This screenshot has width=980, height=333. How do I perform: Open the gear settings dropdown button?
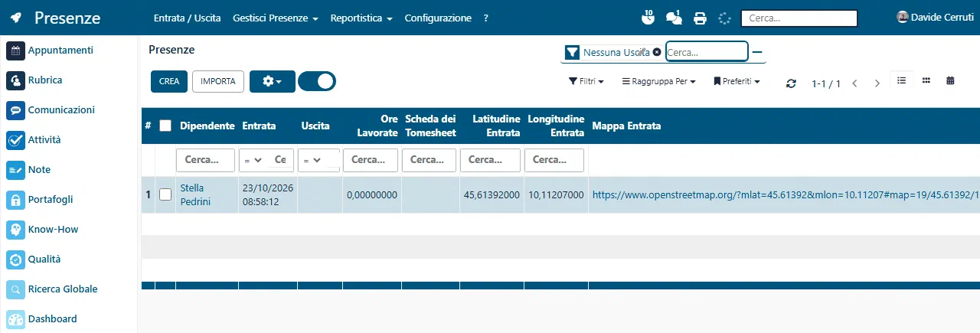tap(273, 81)
